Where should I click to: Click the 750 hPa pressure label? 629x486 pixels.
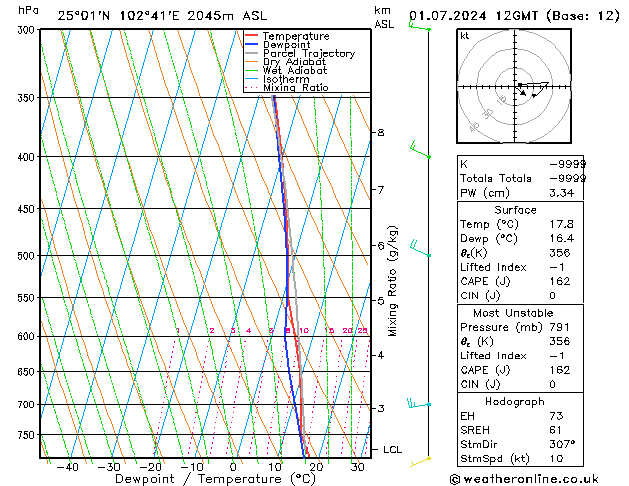point(28,435)
